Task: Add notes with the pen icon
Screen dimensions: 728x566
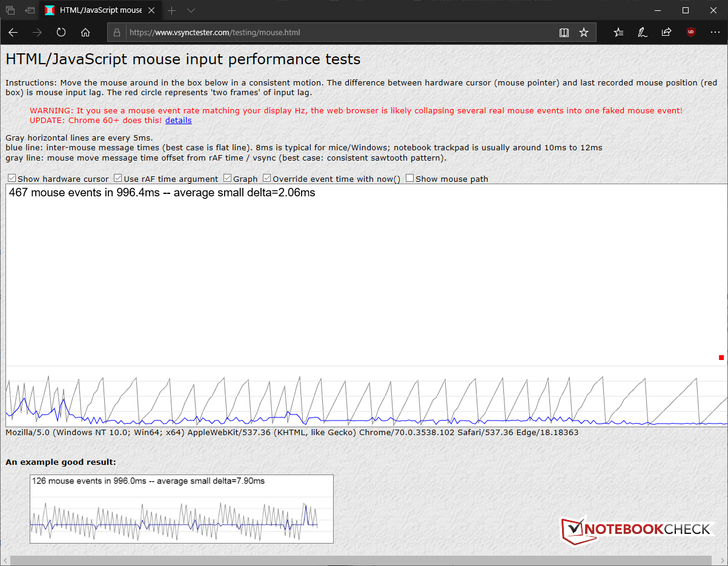Action: coord(643,32)
